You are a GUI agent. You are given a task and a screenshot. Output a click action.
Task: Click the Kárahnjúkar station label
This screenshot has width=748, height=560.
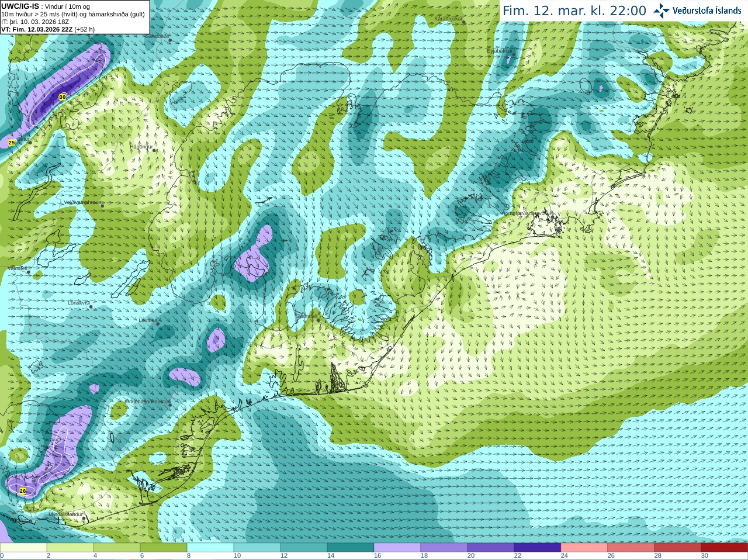(x=449, y=19)
